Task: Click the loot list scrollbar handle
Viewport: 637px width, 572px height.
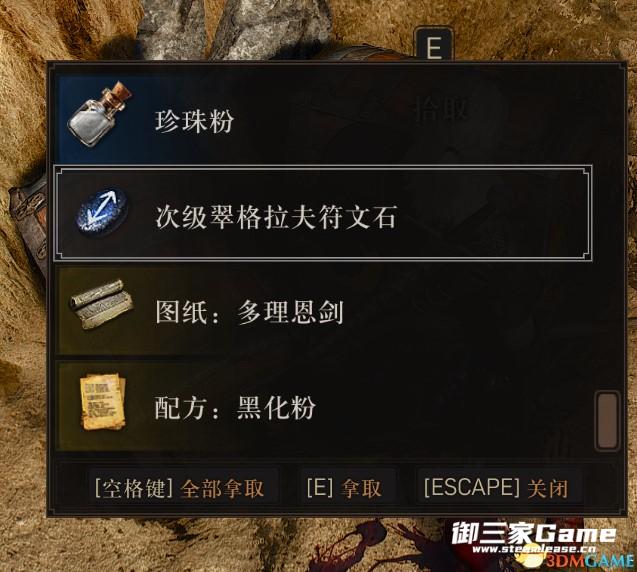Action: pos(607,421)
